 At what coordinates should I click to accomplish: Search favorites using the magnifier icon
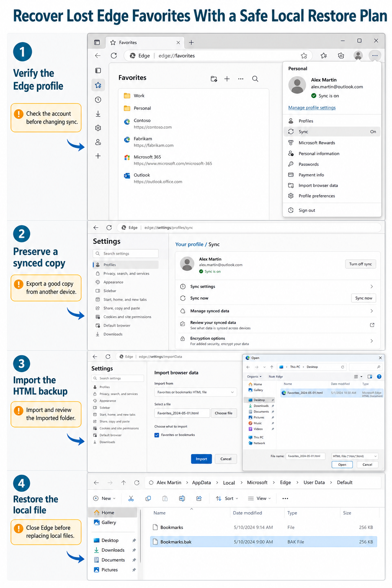[x=255, y=79]
